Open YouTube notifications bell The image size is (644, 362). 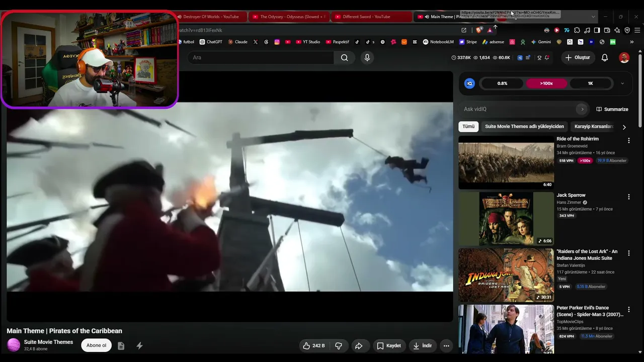tap(605, 58)
